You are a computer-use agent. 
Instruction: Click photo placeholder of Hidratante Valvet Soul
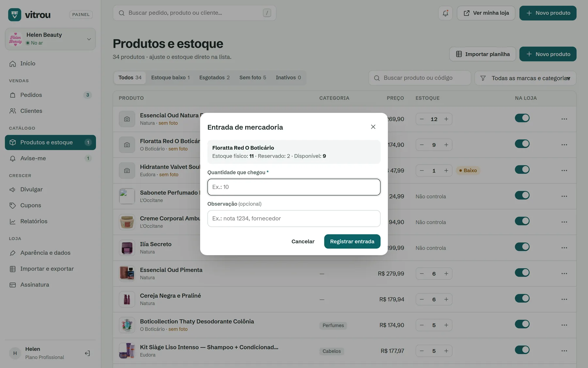point(127,170)
